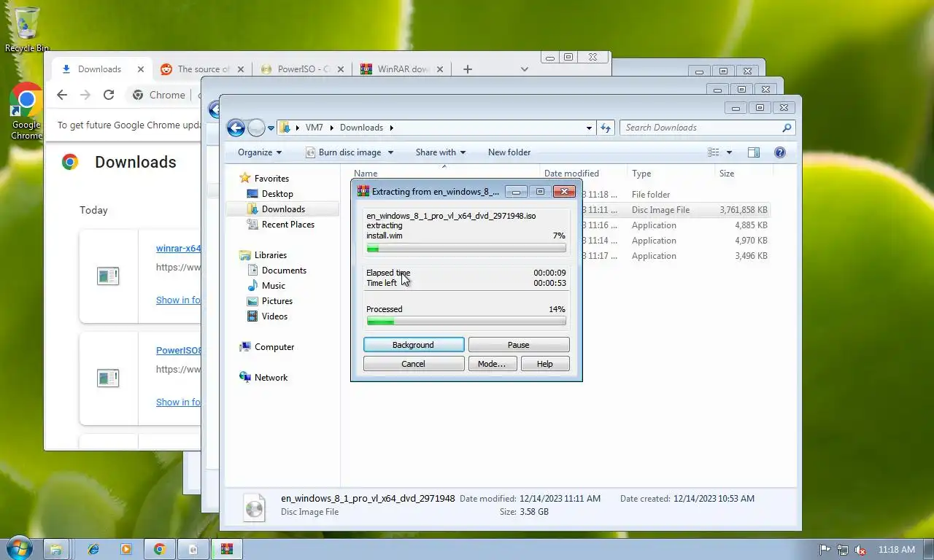
Task: Close the Chrome Downloads tab
Action: point(141,69)
